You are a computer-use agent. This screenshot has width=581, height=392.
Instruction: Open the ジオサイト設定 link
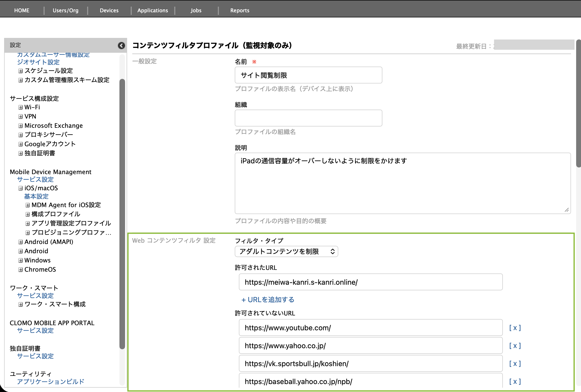38,62
